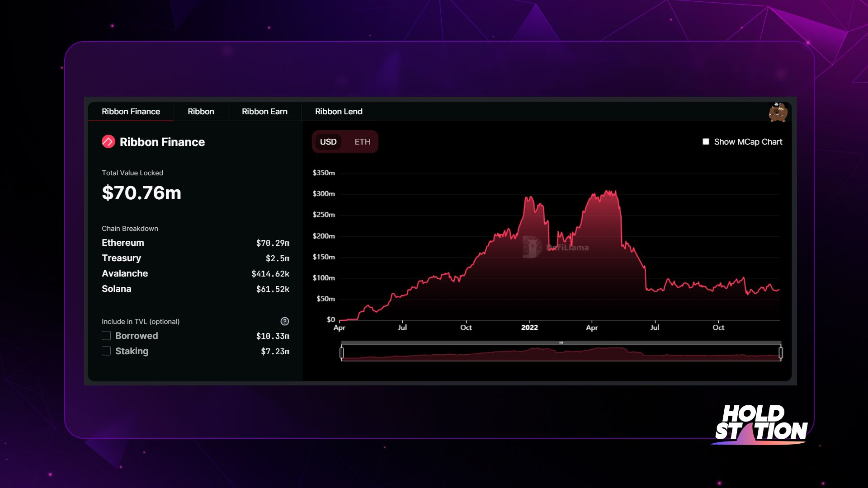Switch chart denomination to ETH

(x=362, y=142)
